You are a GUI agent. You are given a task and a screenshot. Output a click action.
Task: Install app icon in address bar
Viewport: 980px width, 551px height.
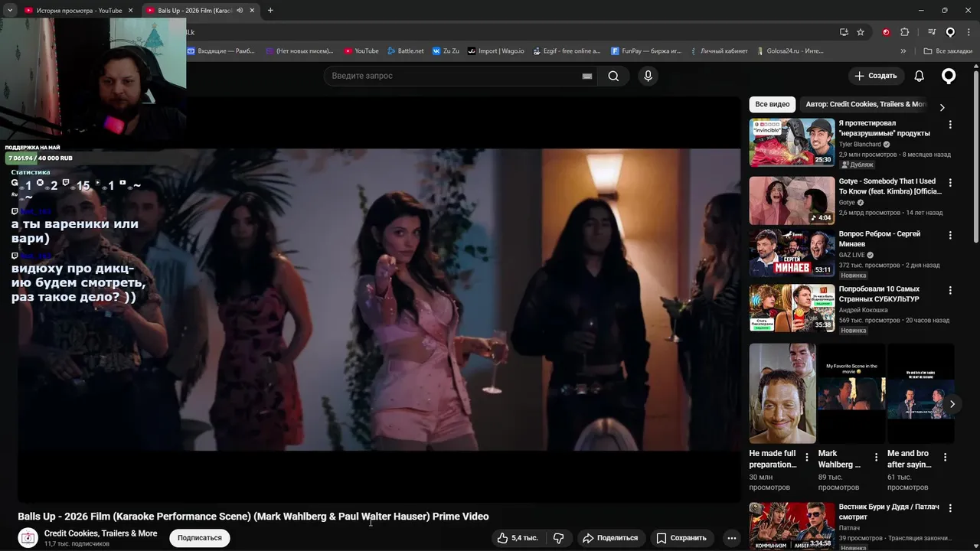(x=844, y=32)
